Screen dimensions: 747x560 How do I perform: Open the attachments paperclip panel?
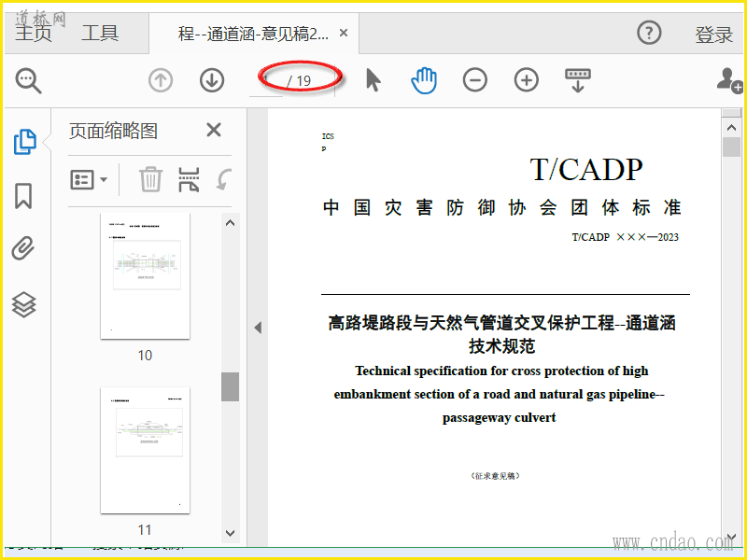pos(23,248)
